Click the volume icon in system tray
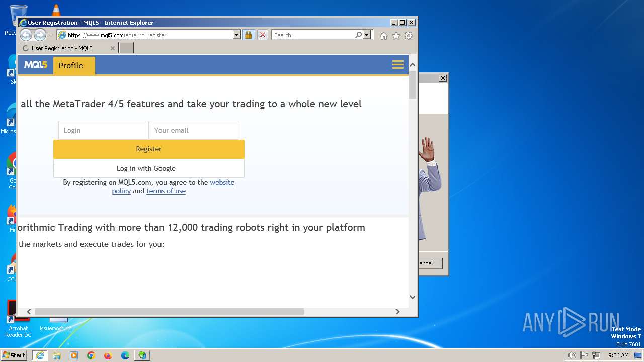 click(572, 355)
